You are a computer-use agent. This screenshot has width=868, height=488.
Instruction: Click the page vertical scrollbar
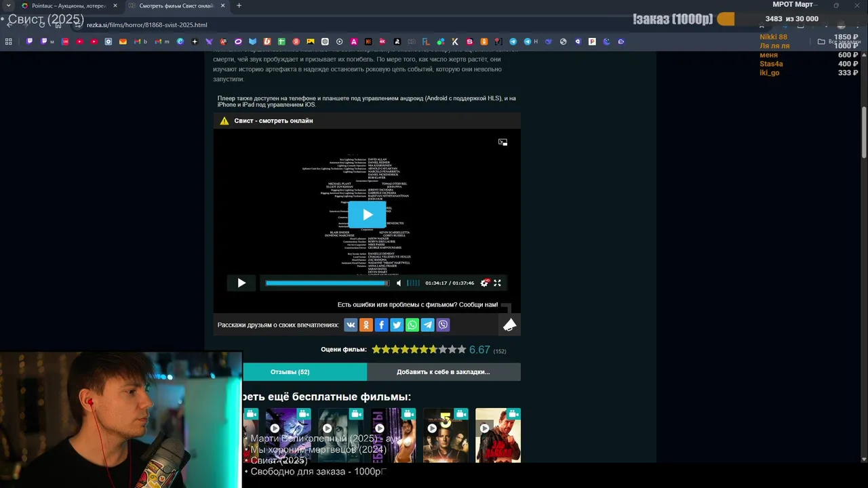tap(863, 132)
